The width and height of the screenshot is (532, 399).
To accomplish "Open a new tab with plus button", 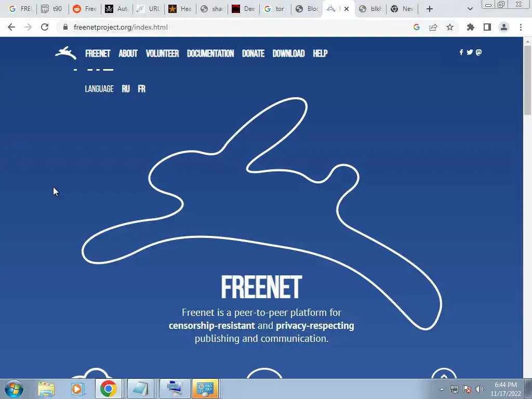I will pyautogui.click(x=430, y=9).
